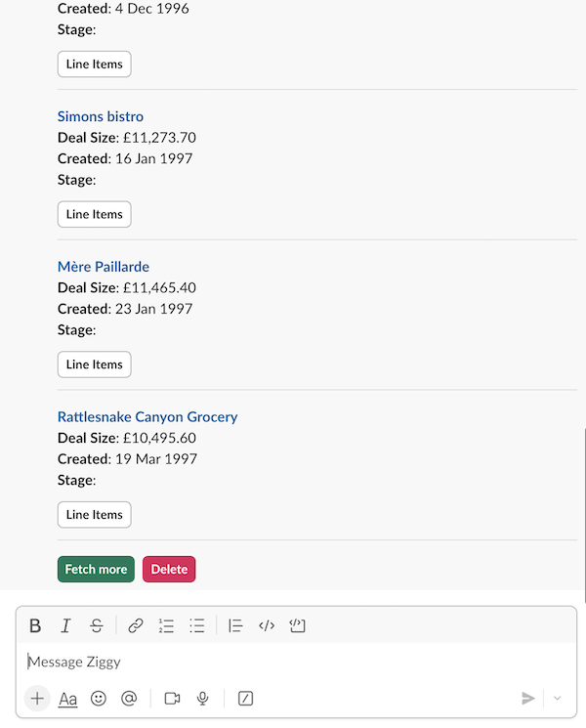Start a bulleted list

[x=197, y=626]
